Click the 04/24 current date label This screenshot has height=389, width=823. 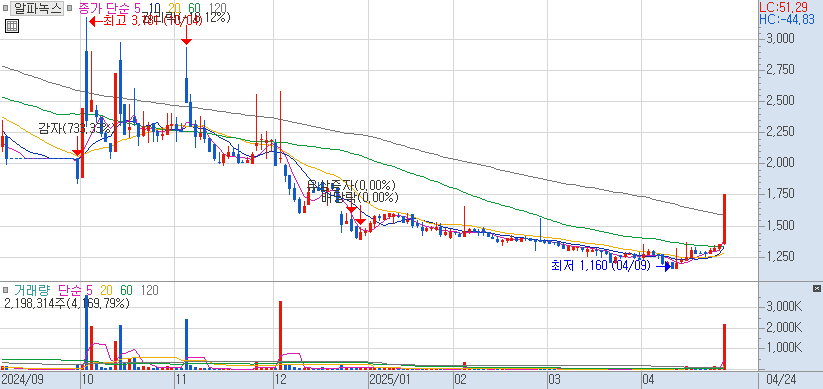pyautogui.click(x=783, y=379)
